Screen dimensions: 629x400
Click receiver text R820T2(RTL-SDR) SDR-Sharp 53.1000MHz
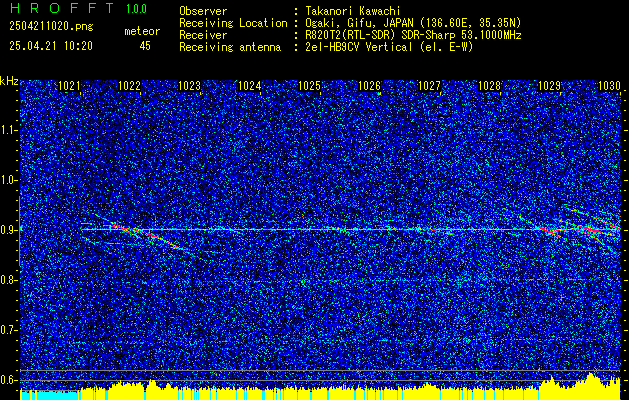(413, 35)
